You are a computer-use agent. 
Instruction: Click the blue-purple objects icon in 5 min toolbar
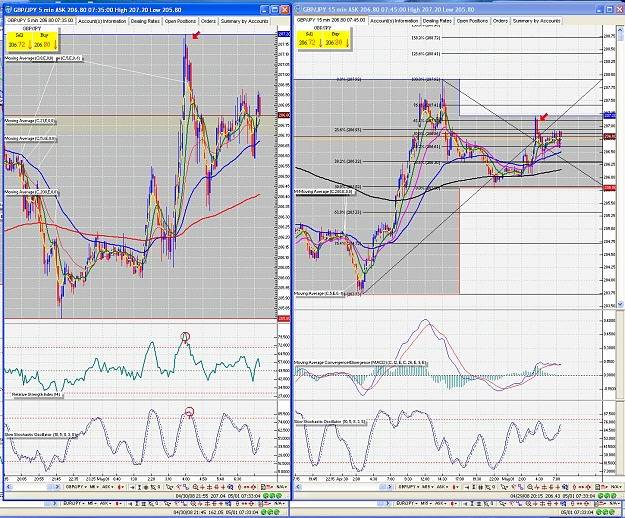click(x=186, y=487)
